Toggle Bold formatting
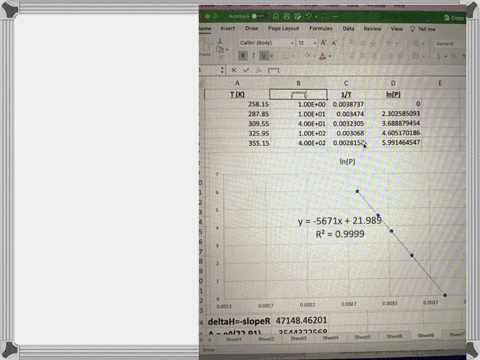Image resolution: width=480 pixels, height=360 pixels. tap(243, 56)
